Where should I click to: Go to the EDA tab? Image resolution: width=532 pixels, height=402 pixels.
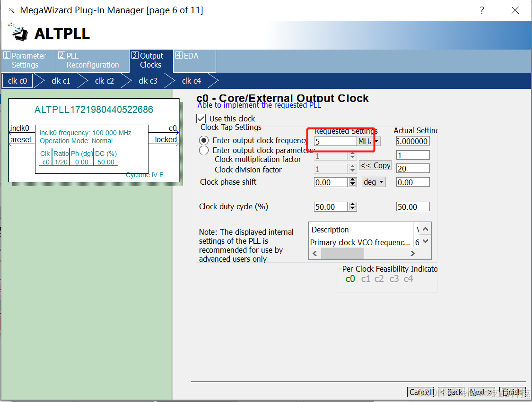[194, 60]
